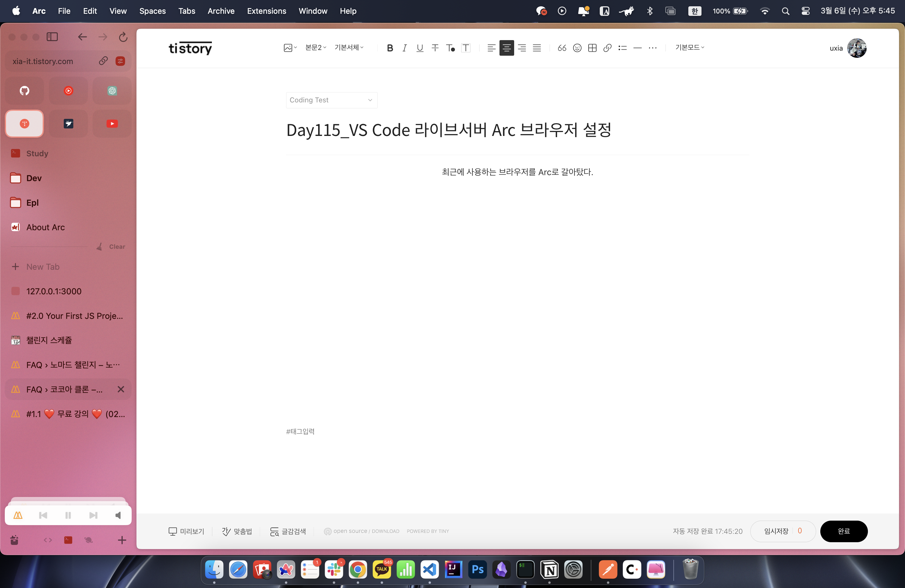This screenshot has width=905, height=588.
Task: Click the #태그입력 tag input field
Action: [300, 431]
